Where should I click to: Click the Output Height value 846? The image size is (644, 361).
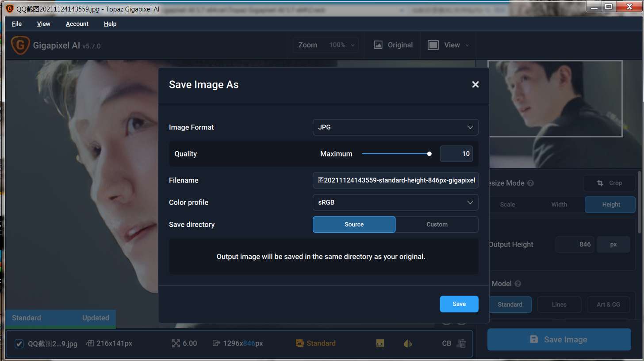pos(575,244)
